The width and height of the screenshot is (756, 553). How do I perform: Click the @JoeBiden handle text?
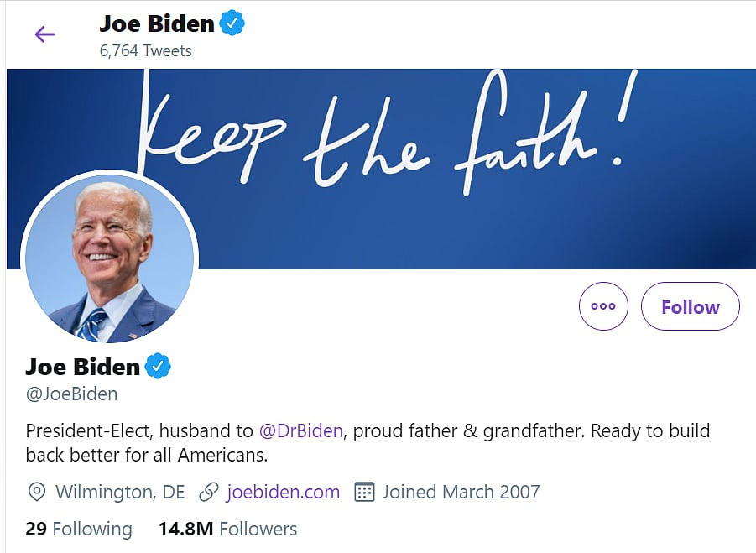[71, 394]
